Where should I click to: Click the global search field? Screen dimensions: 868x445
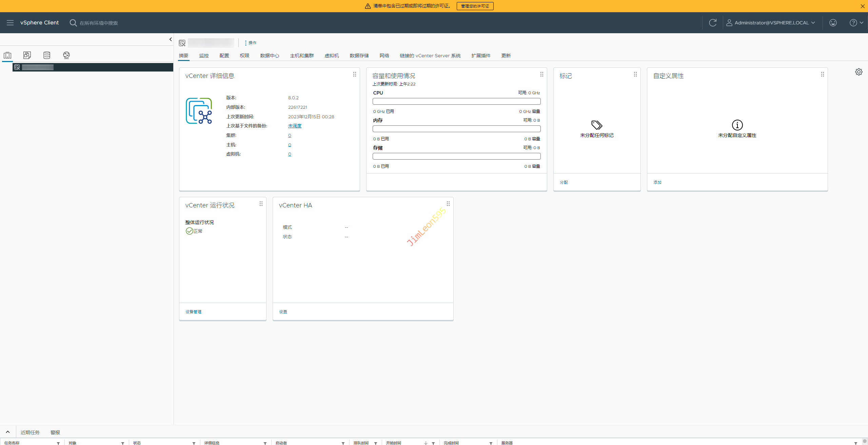(99, 23)
